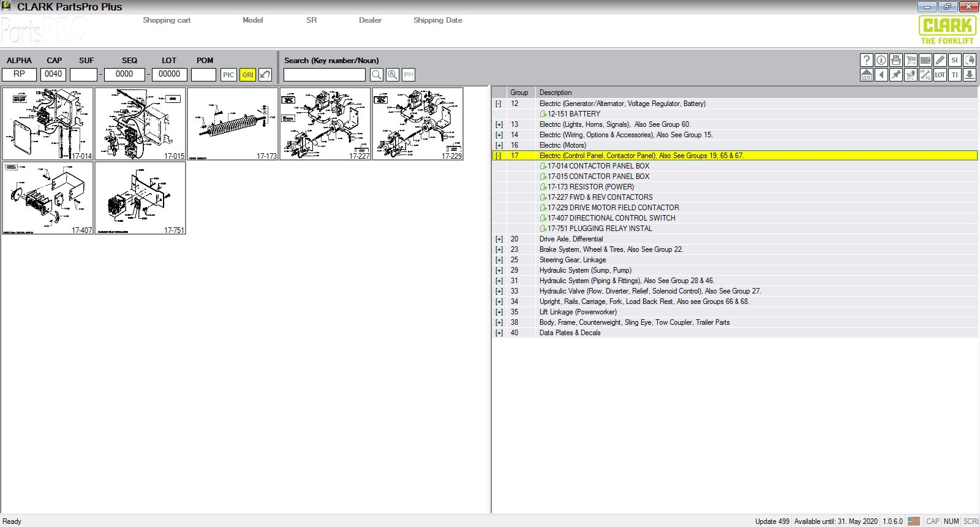Click the undo curved arrow icon
This screenshot has height=527, width=980.
(x=265, y=75)
